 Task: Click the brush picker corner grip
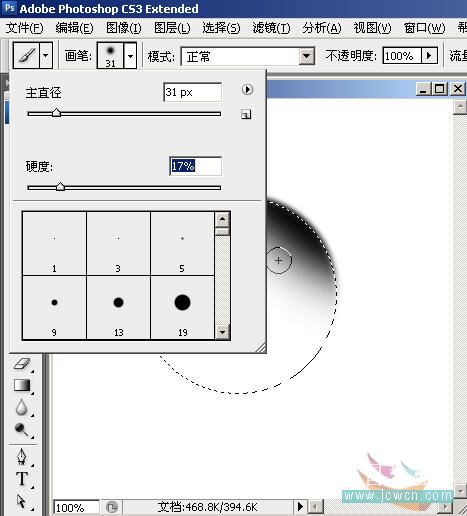[261, 347]
